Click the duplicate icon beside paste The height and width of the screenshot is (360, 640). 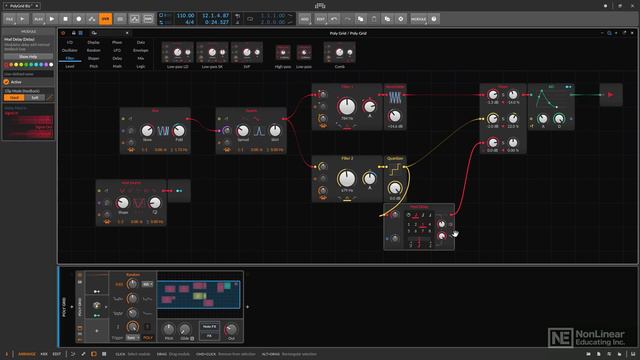[x=387, y=19]
